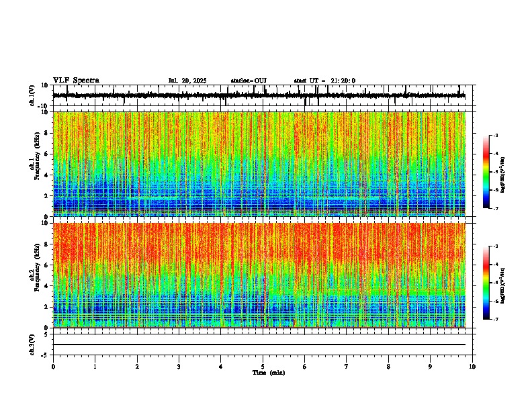The width and height of the screenshot is (532, 411).
Task: Click the 'station=OUJ' header label
Action: click(x=249, y=81)
